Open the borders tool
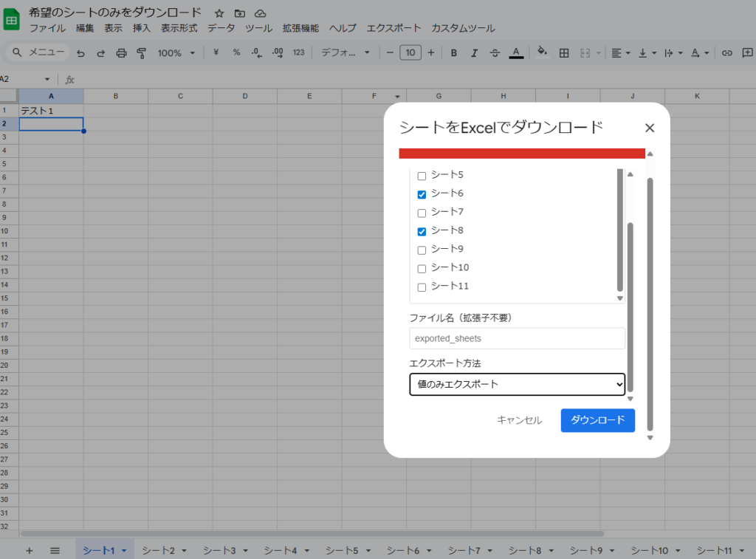756x559 pixels. [563, 53]
